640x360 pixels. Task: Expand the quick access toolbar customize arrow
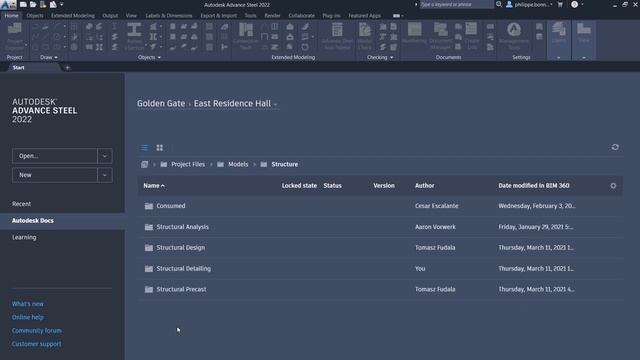pyautogui.click(x=62, y=4)
